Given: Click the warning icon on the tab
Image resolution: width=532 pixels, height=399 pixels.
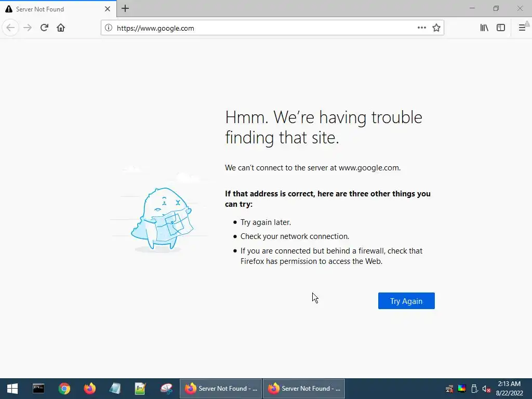Looking at the screenshot, I should (x=9, y=9).
